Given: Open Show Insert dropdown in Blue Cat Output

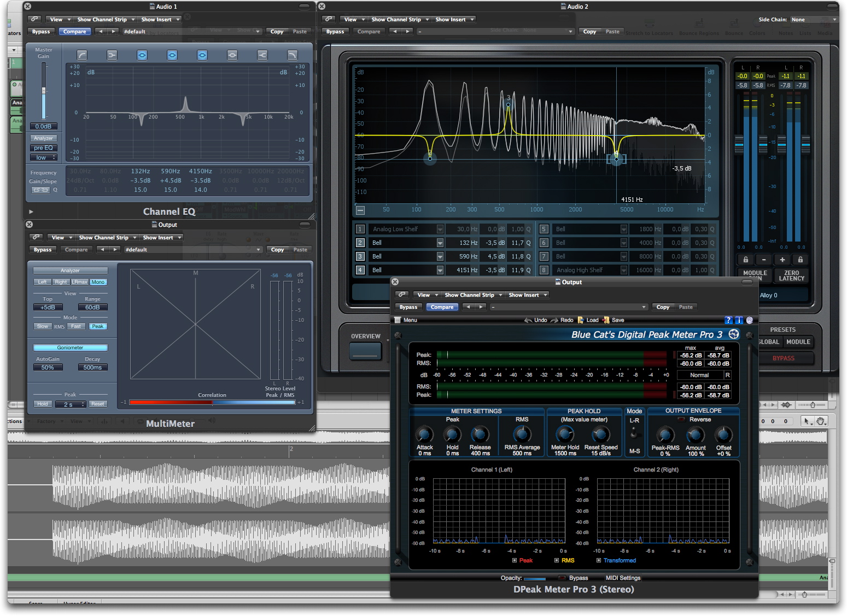Looking at the screenshot, I should tap(527, 295).
